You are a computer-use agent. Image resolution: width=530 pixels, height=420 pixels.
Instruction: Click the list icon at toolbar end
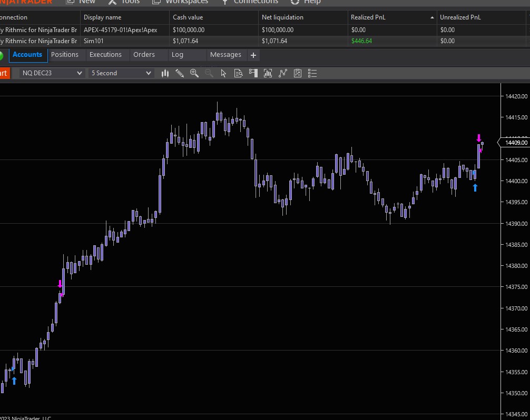click(312, 73)
